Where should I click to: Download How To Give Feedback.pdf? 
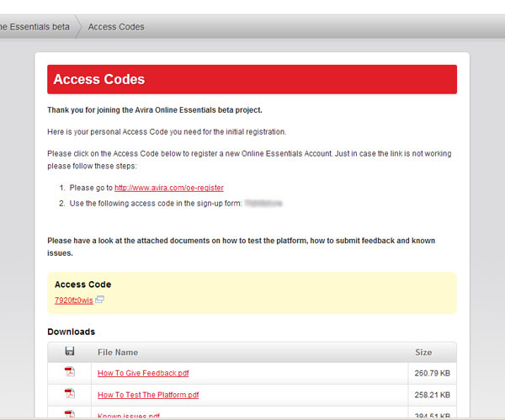click(x=143, y=373)
